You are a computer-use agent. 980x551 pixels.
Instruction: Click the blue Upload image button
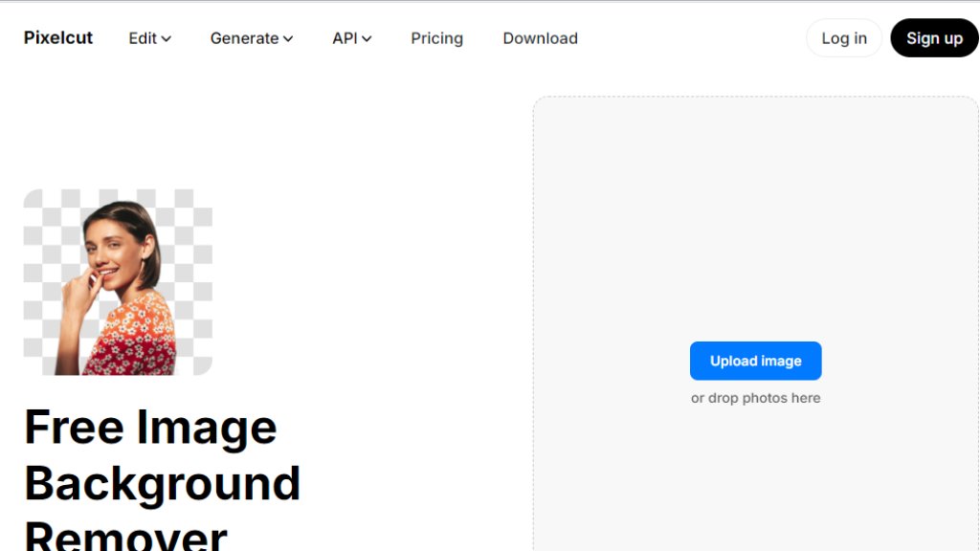pyautogui.click(x=755, y=361)
